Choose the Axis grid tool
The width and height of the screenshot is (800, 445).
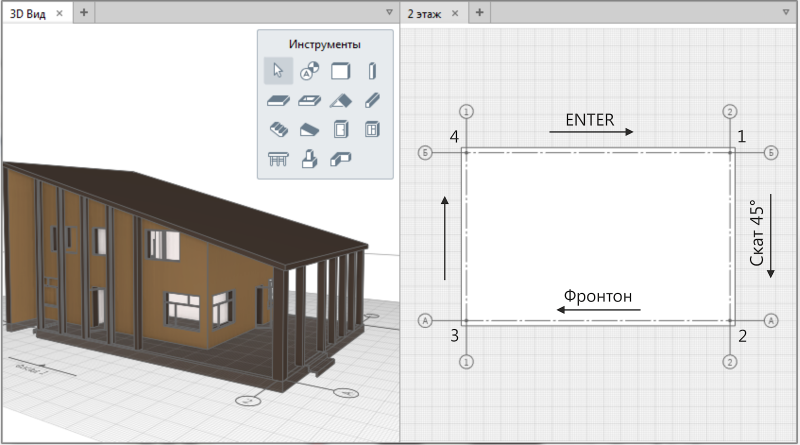[x=309, y=70]
